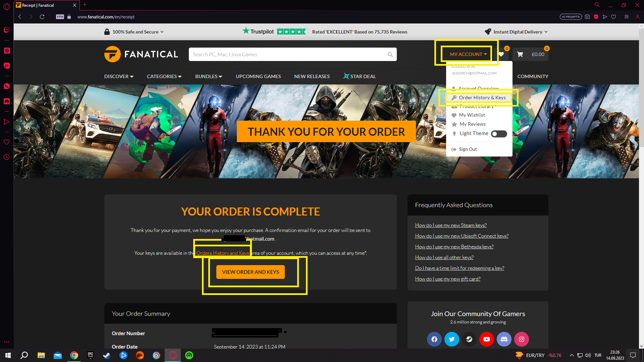The image size is (644, 362).
Task: Toggle the VPN badge in address bar
Action: (60, 17)
